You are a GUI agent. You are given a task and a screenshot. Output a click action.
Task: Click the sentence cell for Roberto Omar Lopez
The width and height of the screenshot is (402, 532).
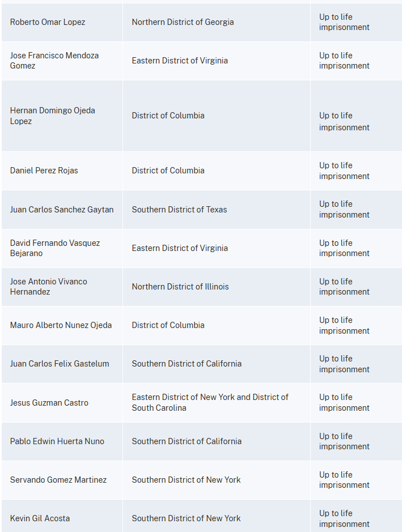(344, 22)
